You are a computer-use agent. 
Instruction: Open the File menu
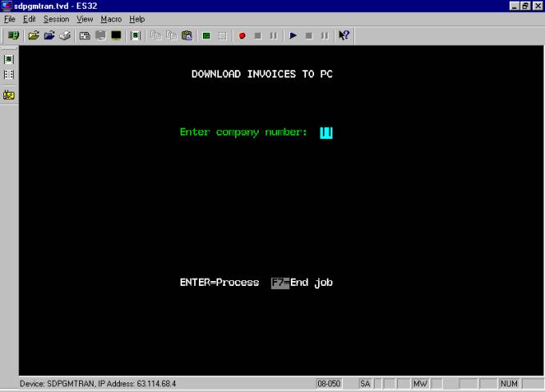10,19
